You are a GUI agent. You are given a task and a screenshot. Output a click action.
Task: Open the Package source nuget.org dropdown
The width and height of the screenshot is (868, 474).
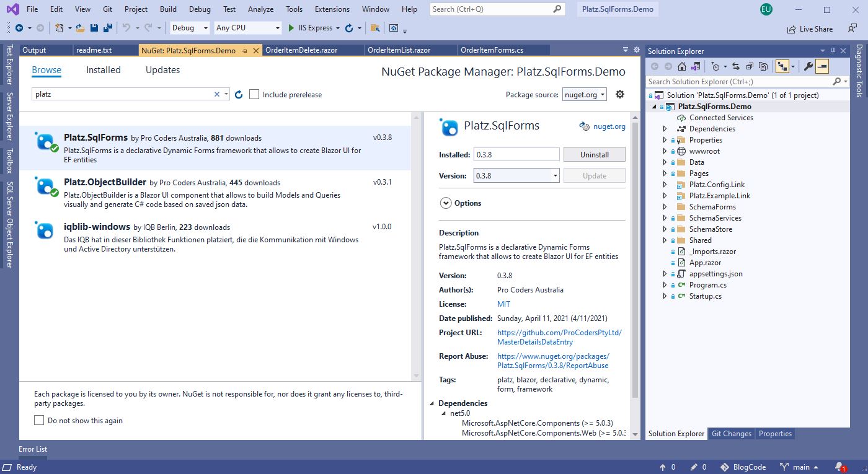[585, 94]
